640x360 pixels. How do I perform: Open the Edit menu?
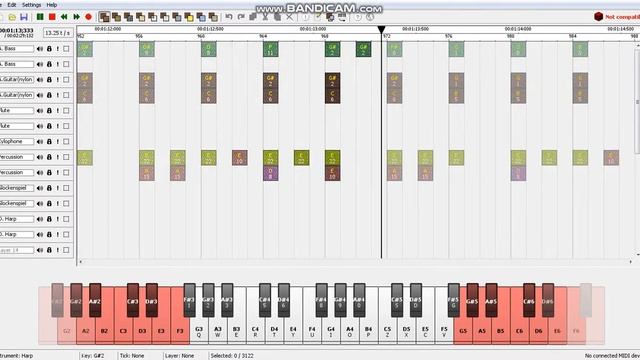[x=12, y=5]
